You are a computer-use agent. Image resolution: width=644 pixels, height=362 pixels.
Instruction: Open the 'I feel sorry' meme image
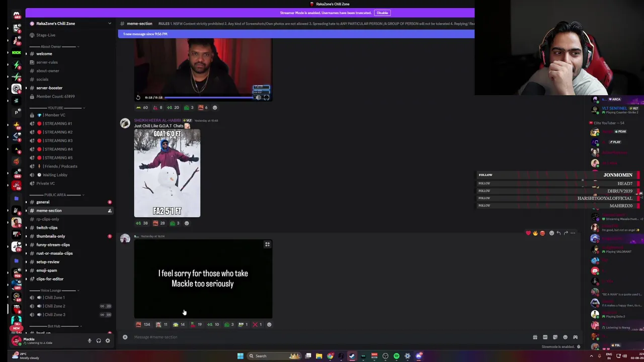tap(203, 279)
